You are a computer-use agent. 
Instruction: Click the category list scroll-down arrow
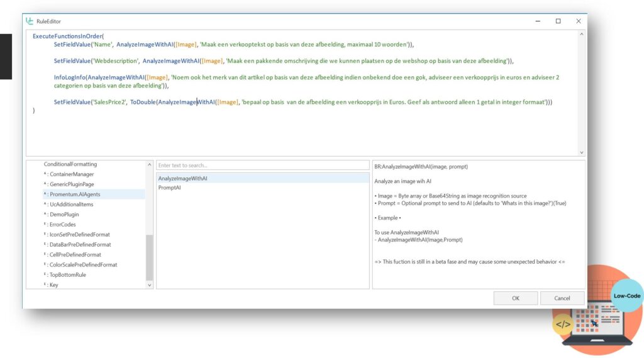[x=150, y=285]
